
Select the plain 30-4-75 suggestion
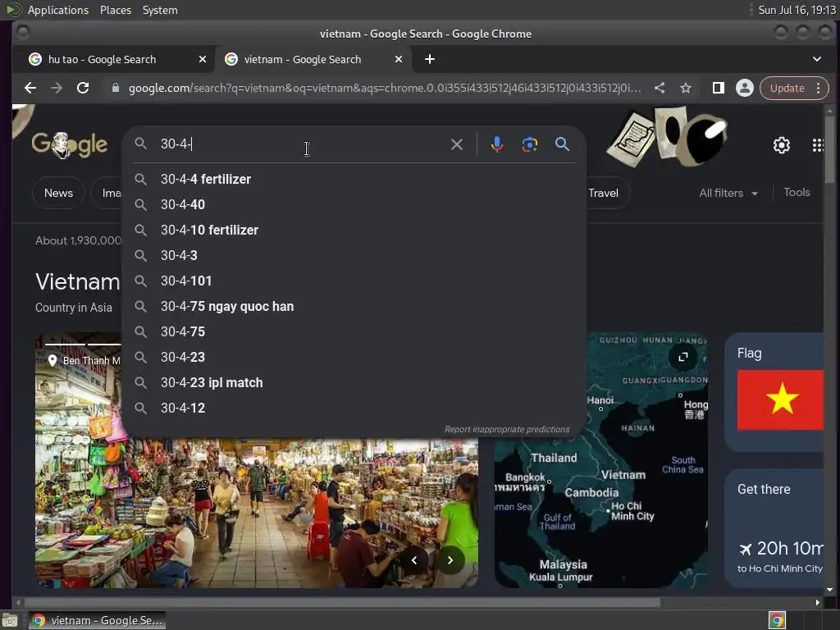click(354, 331)
